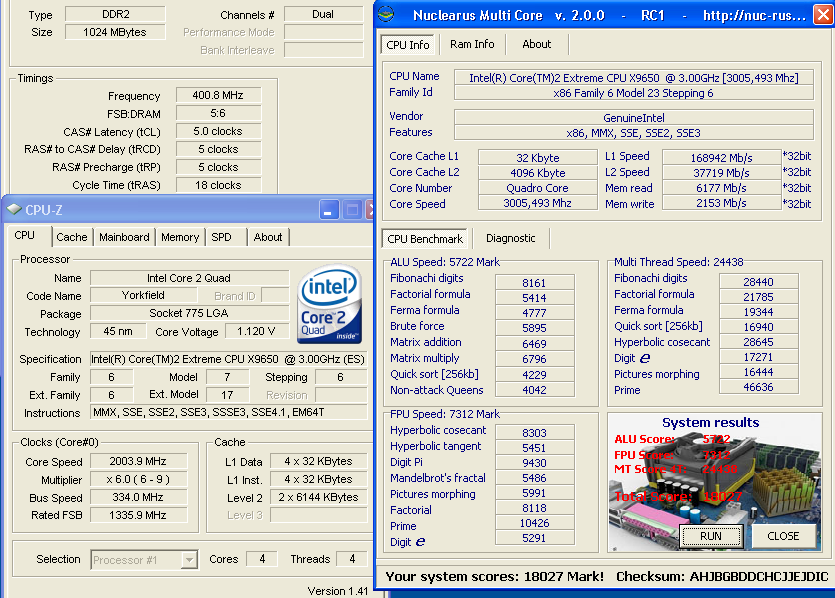Screen dimensions: 835x598
Task: Select the CPU Info tab
Action: coord(408,45)
